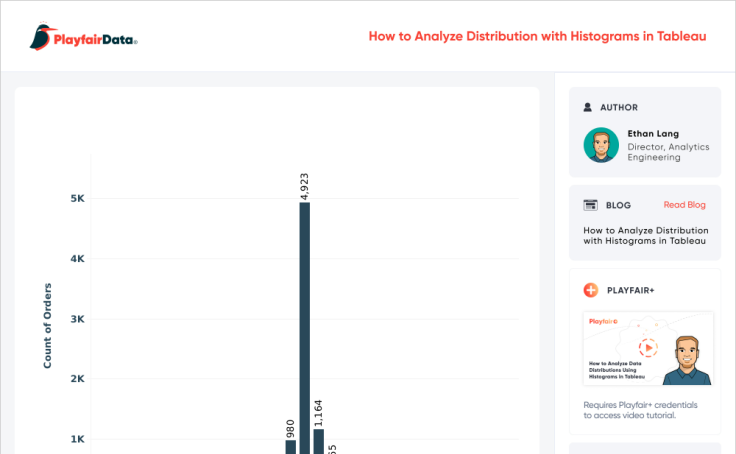Select the histogram bar labeled 1,164
Screen dimensions: 736x454
318,441
